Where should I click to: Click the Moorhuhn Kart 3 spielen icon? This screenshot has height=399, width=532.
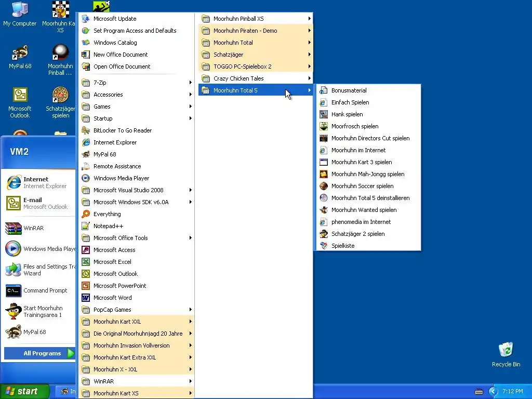click(x=323, y=162)
